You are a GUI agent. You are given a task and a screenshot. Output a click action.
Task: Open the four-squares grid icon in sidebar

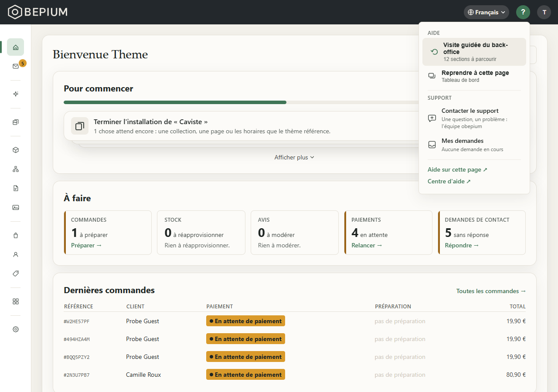(16, 301)
